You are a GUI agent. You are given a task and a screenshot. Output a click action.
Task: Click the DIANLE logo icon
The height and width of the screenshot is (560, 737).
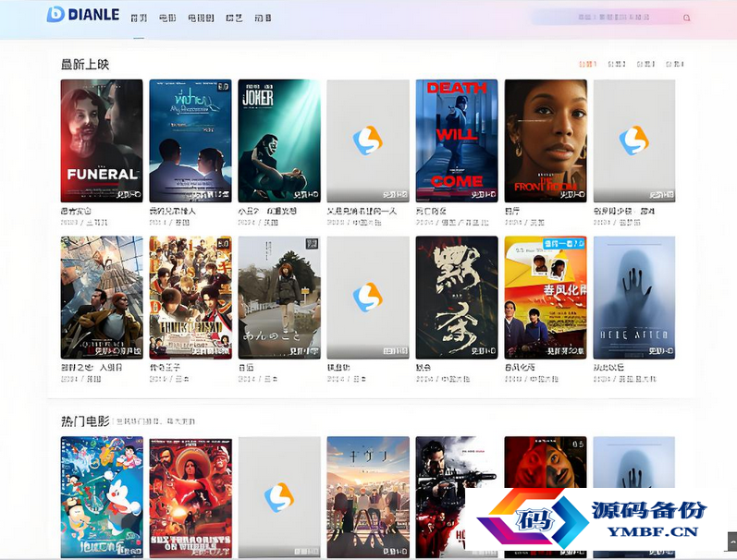[x=55, y=14]
